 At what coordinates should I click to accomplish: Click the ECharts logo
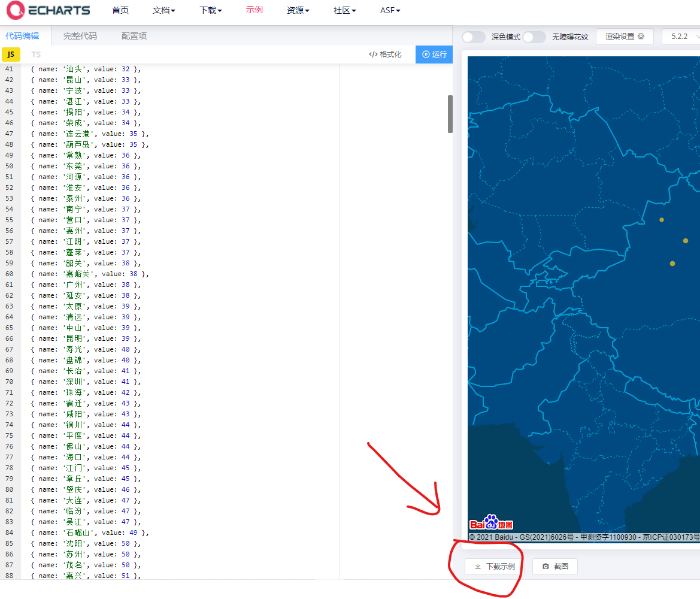point(48,10)
